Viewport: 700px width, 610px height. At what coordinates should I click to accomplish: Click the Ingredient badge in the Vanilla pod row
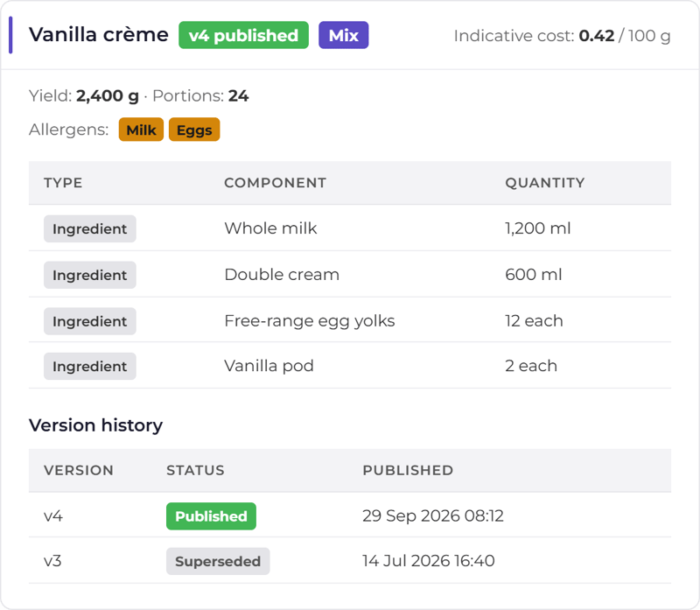pyautogui.click(x=90, y=366)
